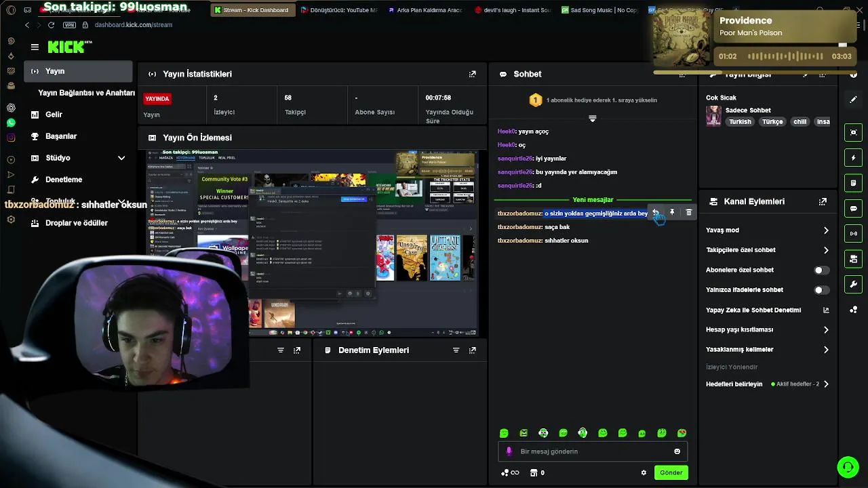This screenshot has height=488, width=868.
Task: Seek the Providence track waveform bar
Action: pos(784,56)
